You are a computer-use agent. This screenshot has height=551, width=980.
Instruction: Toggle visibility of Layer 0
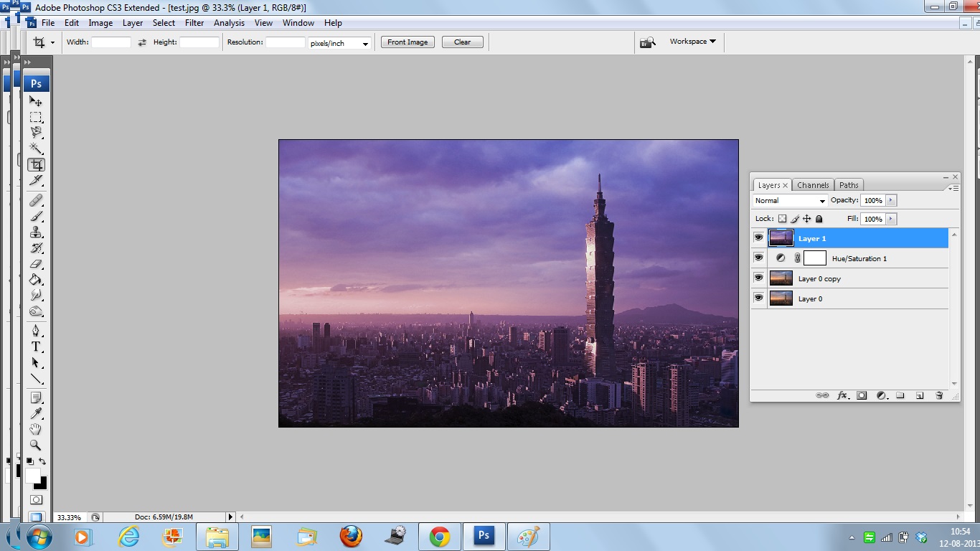click(x=758, y=298)
